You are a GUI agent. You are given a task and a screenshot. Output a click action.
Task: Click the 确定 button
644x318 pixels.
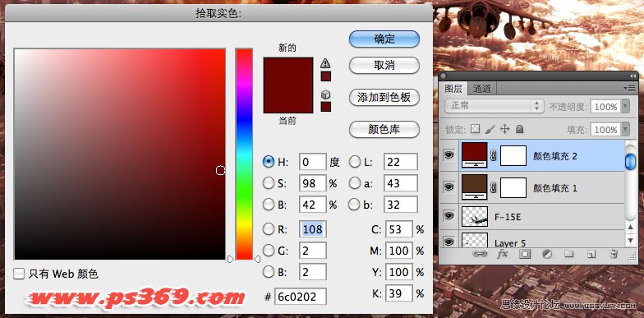[384, 39]
